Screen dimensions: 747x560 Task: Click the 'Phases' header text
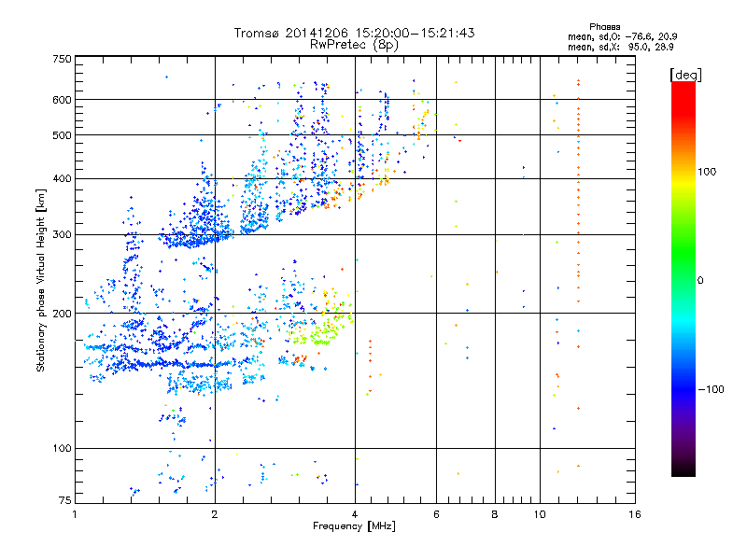(604, 27)
